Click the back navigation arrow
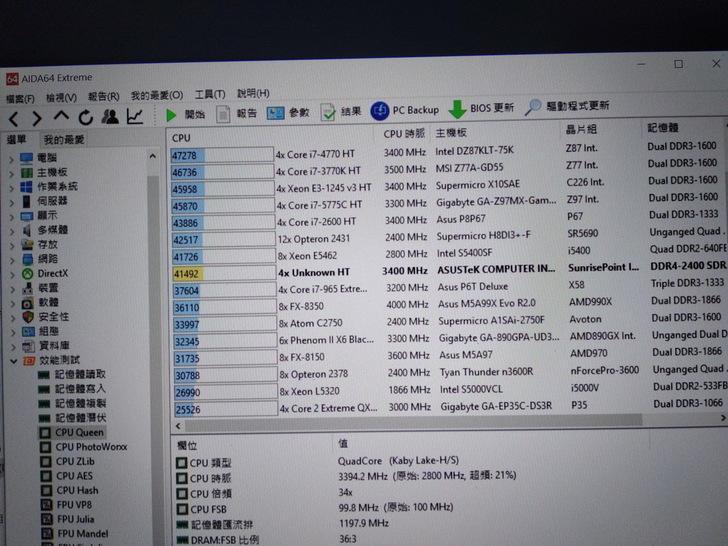The height and width of the screenshot is (546, 728). pyautogui.click(x=14, y=120)
